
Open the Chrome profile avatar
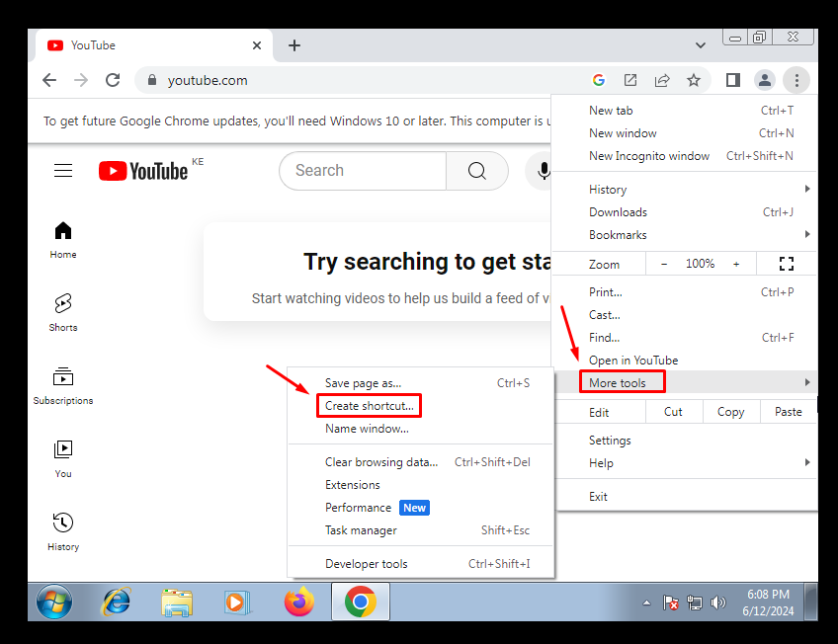click(x=765, y=80)
